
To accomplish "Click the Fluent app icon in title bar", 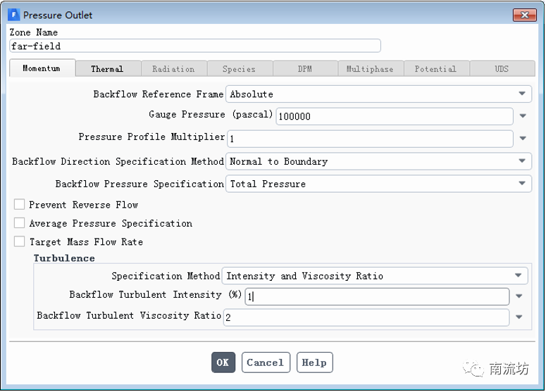I will [x=13, y=14].
